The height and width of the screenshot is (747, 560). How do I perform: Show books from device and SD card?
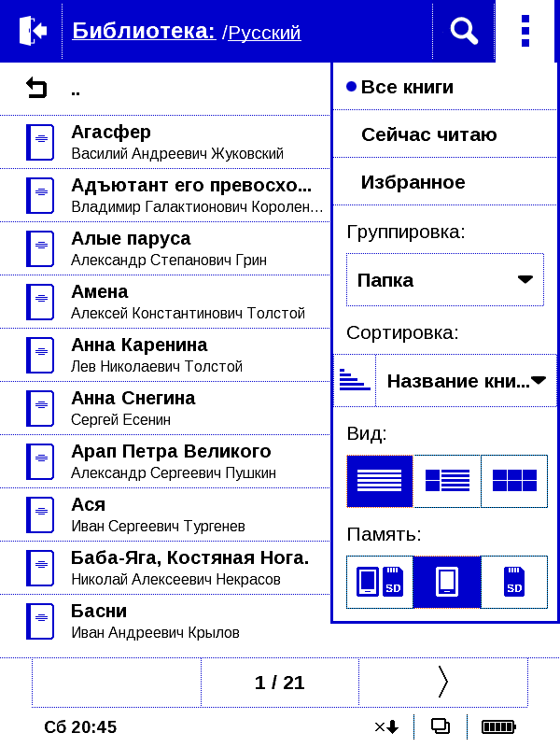tap(380, 582)
